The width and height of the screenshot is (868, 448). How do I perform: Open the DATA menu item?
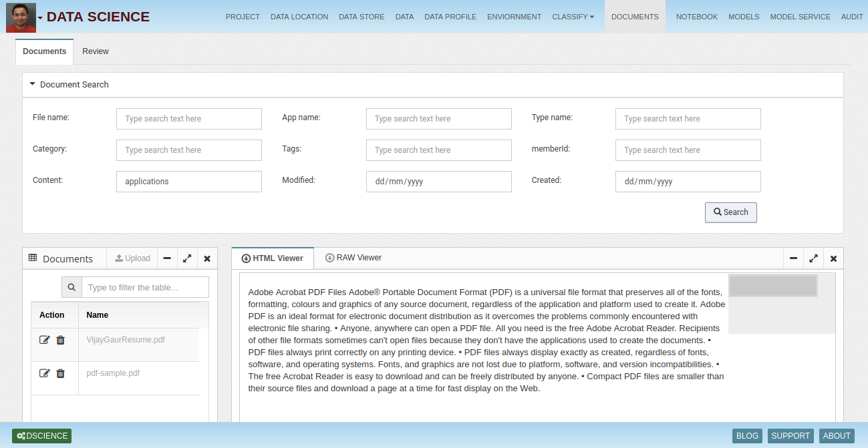[404, 17]
